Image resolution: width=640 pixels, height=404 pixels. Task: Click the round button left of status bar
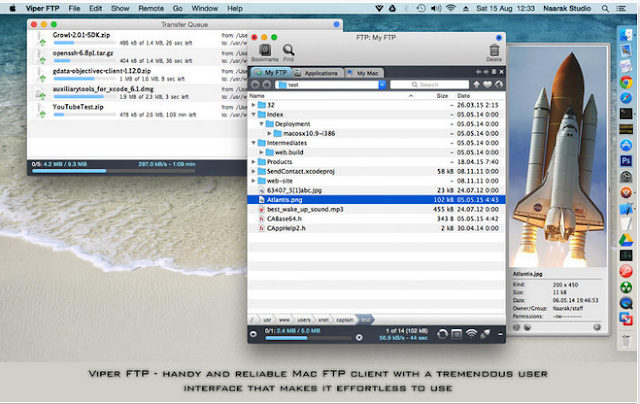(x=253, y=334)
